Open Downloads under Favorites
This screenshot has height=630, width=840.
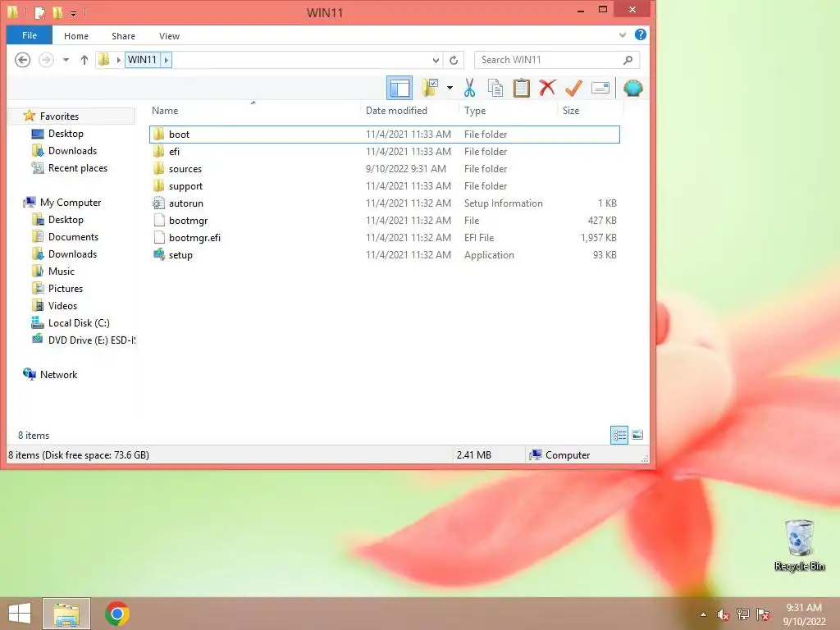tap(64, 151)
